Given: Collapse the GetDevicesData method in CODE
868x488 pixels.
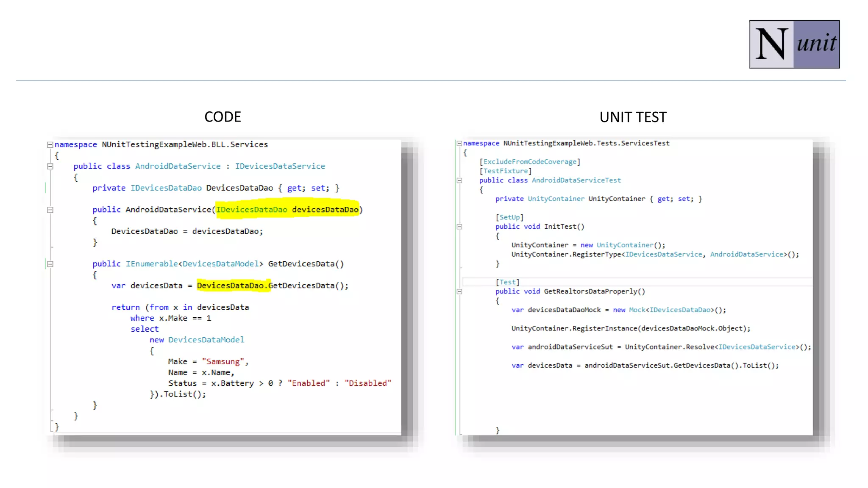Looking at the screenshot, I should [50, 264].
